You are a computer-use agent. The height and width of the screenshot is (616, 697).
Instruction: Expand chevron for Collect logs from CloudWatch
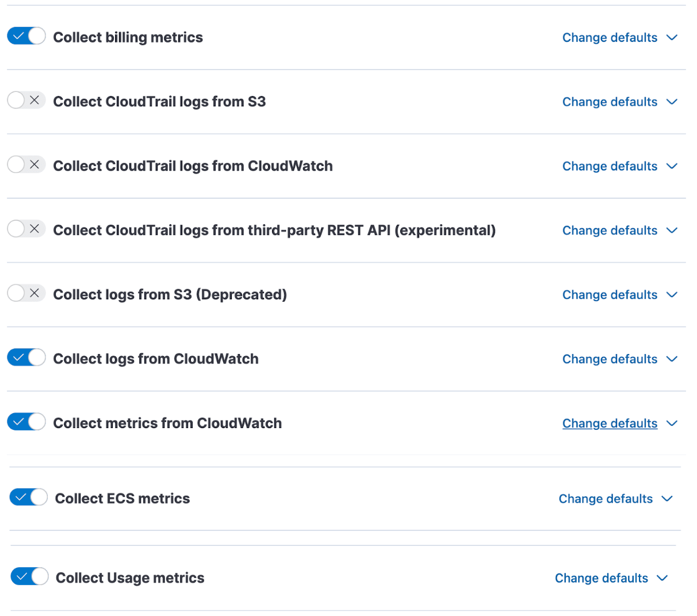672,360
